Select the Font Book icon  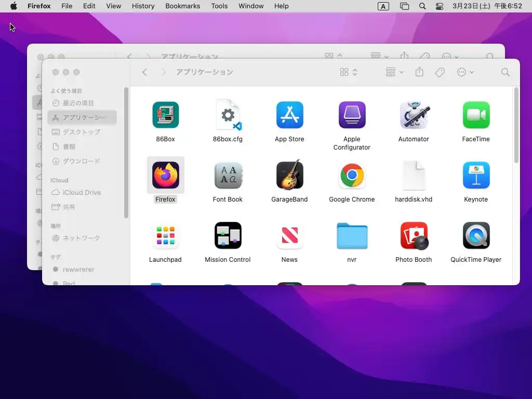click(x=228, y=175)
